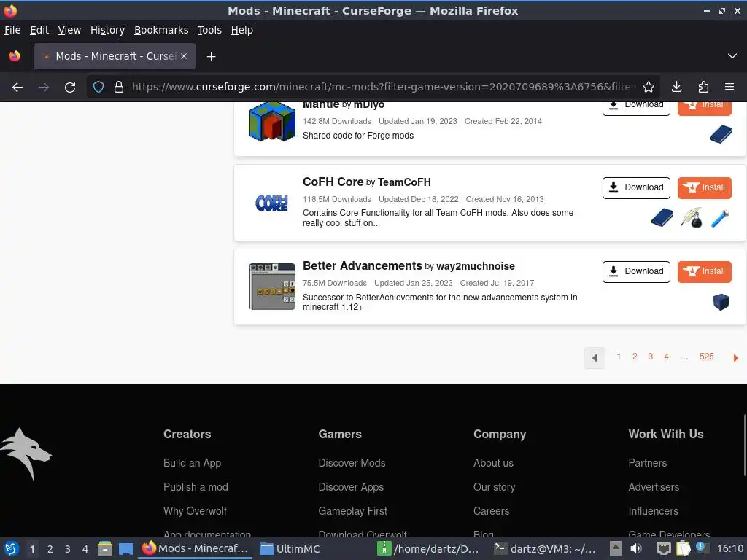Image resolution: width=747 pixels, height=560 pixels.
Task: Click CoFH Core's quill and ink icon
Action: pyautogui.click(x=692, y=217)
